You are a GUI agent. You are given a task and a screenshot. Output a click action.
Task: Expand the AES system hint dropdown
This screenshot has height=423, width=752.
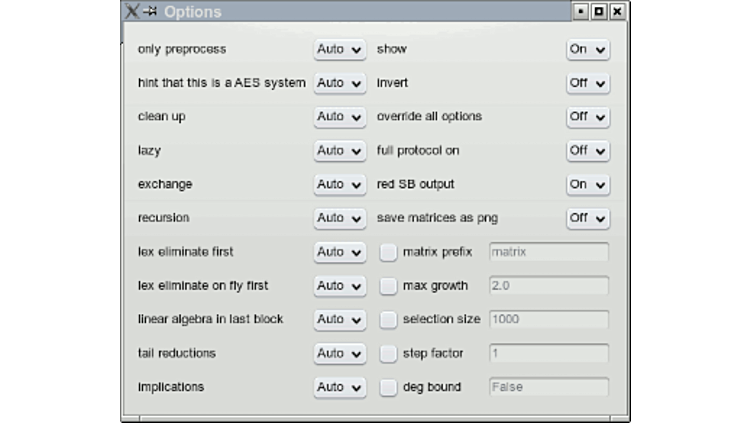point(340,83)
